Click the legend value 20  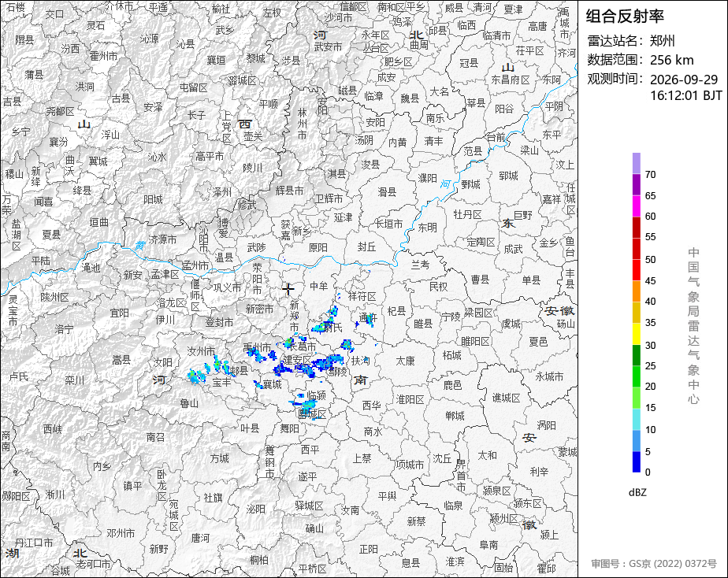pyautogui.click(x=650, y=387)
